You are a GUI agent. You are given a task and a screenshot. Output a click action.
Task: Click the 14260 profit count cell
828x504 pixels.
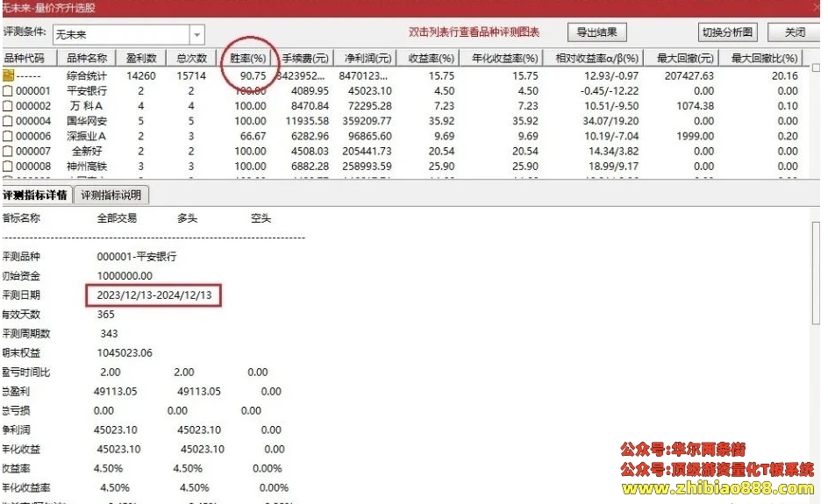click(141, 75)
